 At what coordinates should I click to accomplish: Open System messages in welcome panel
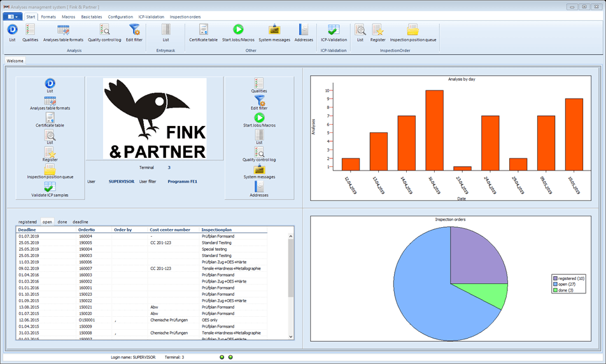tap(259, 171)
